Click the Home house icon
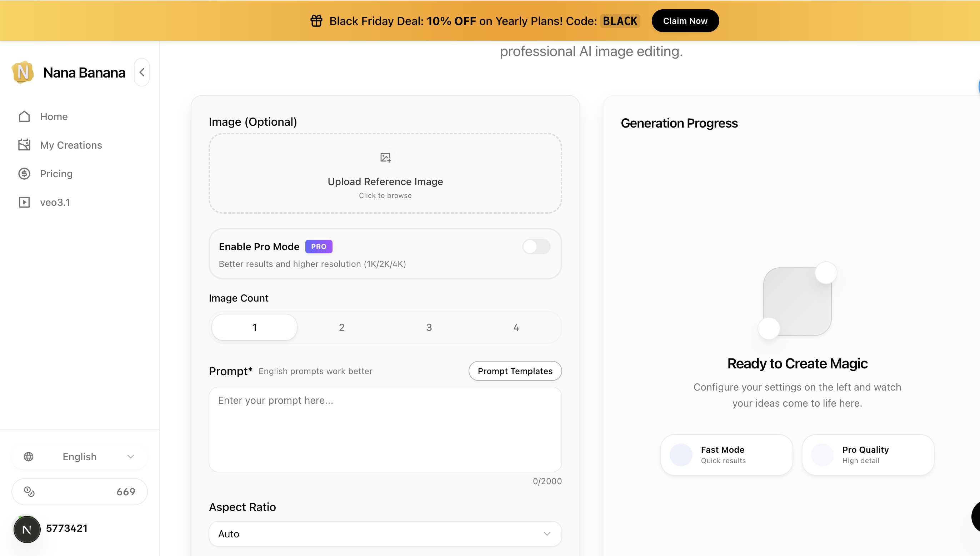Image resolution: width=980 pixels, height=556 pixels. (24, 116)
